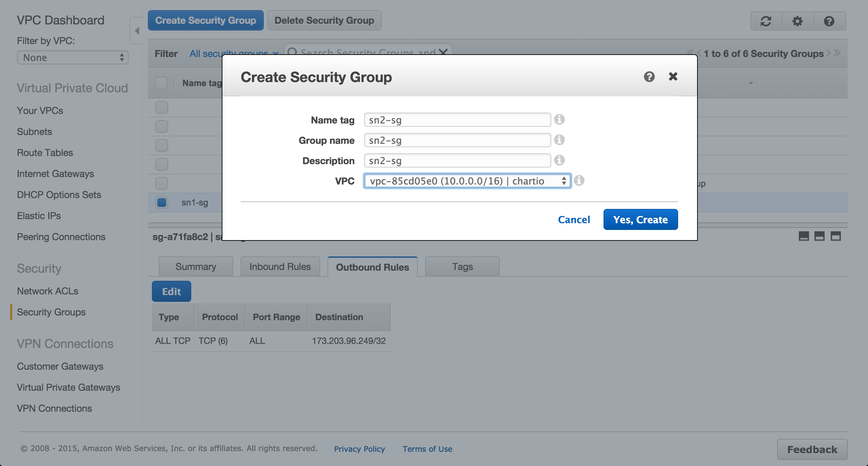
Task: Open the Tags tab
Action: point(462,267)
